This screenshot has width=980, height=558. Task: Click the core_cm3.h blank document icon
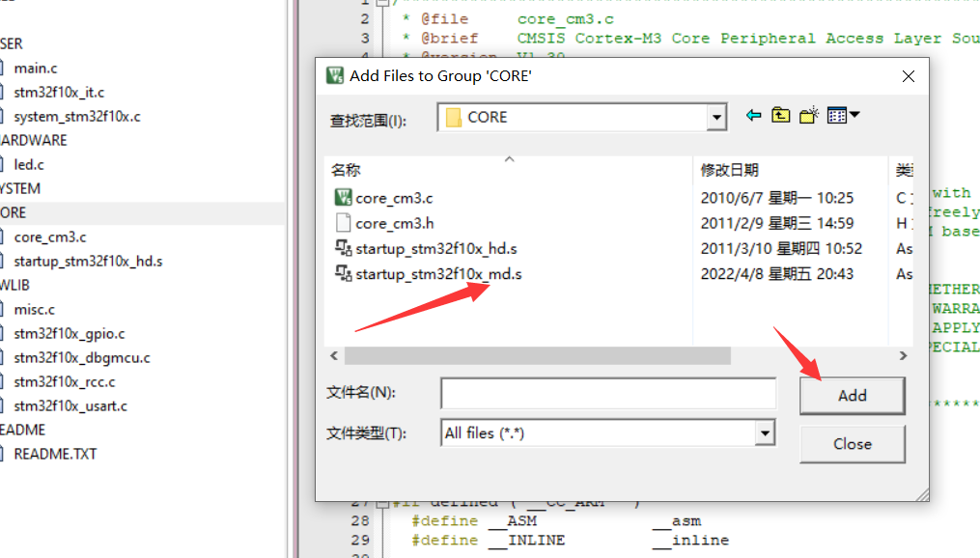pos(343,222)
